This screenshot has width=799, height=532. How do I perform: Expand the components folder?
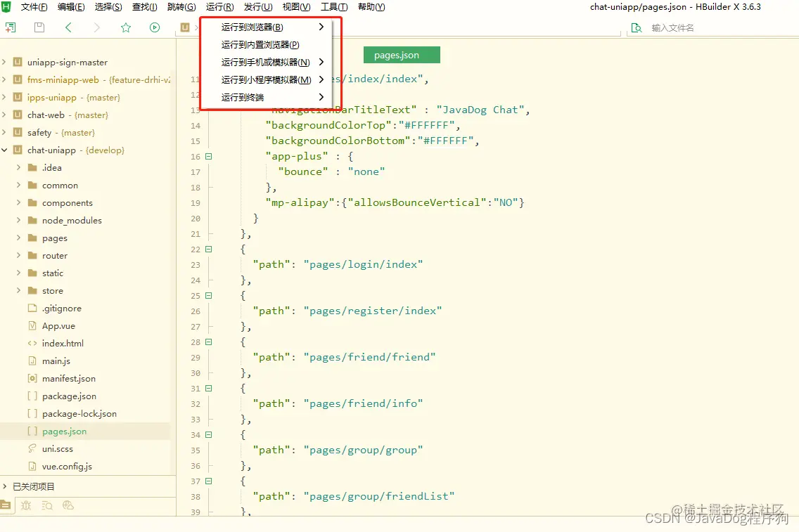18,202
